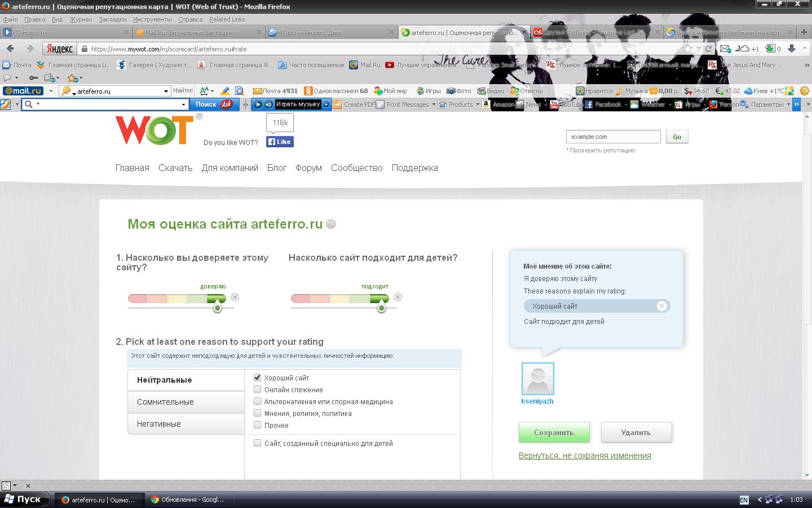Viewport: 812px width, 508px height.
Task: Click the orange settings gear in the Mail.Ru toolbar
Action: 805,91
